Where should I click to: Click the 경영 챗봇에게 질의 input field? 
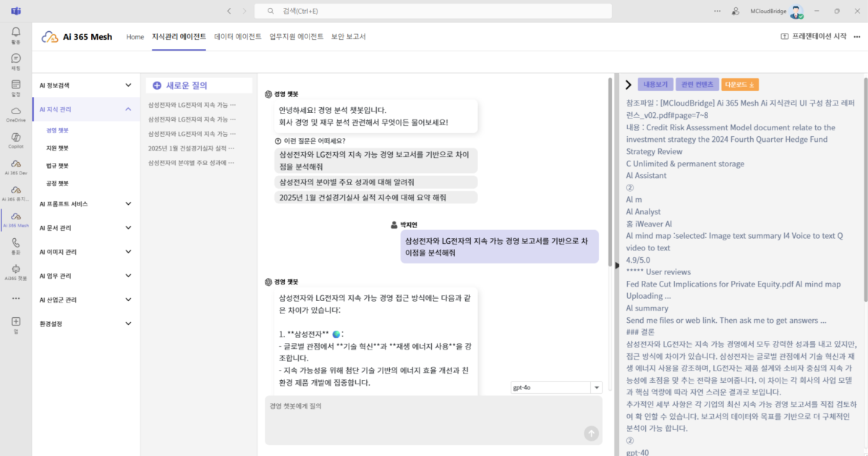[x=433, y=420]
